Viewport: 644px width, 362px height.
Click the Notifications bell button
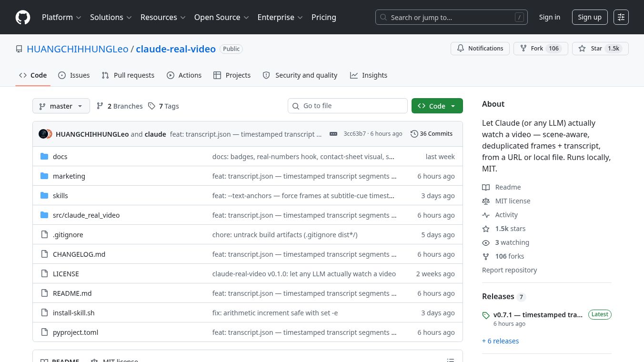tap(480, 49)
